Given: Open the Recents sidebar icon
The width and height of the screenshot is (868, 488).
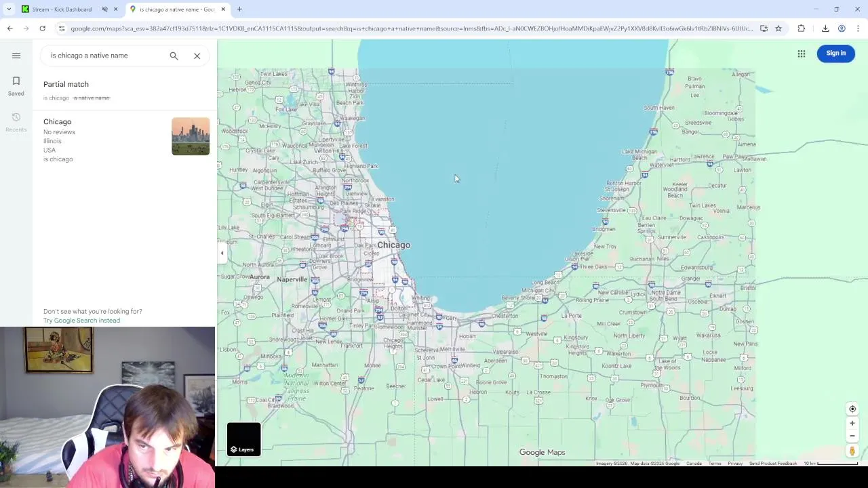Looking at the screenshot, I should tap(16, 122).
